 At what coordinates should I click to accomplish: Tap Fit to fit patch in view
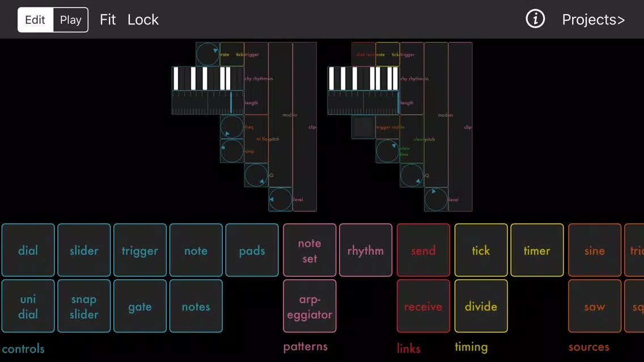[108, 19]
